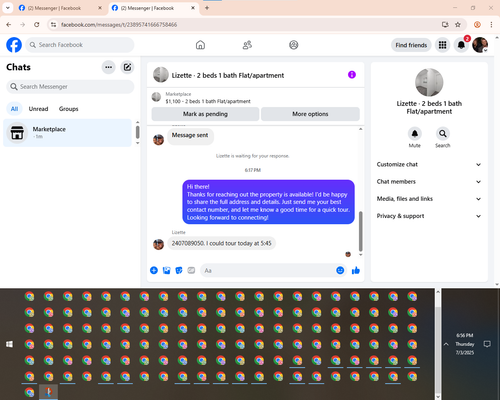The image size is (500, 400).
Task: Click the browser address bar URL
Action: pos(119,25)
